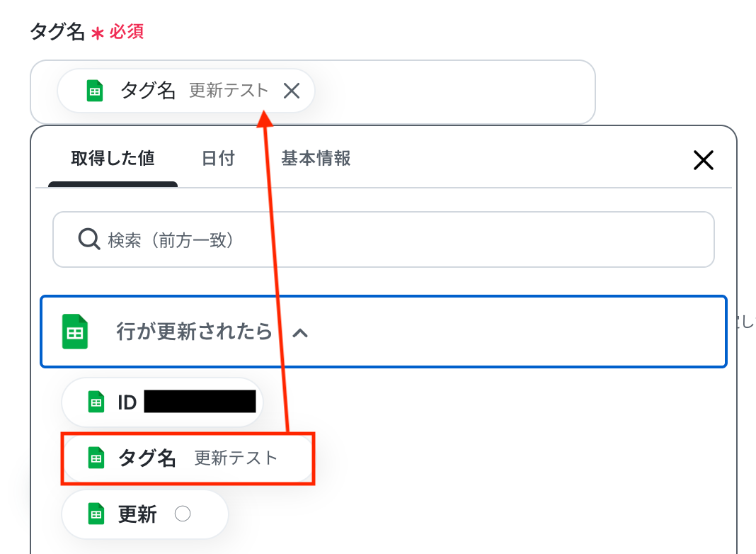The image size is (756, 554).
Task: Close the value picker panel
Action: click(703, 160)
